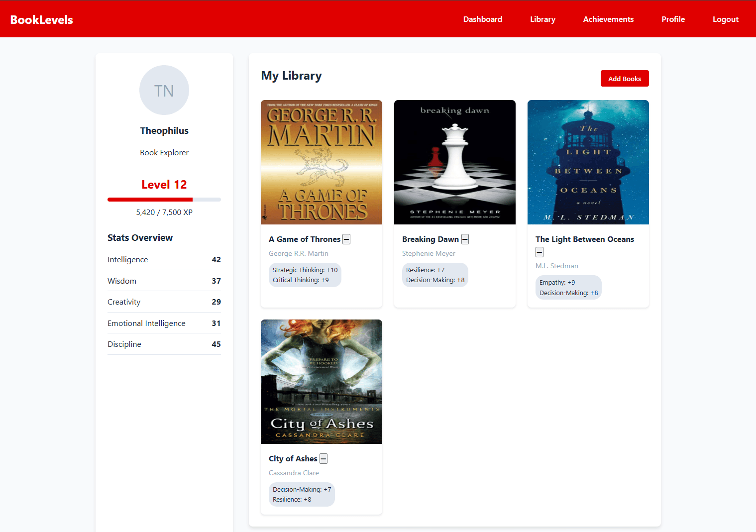Click author name George R.R. Martin
This screenshot has height=532, width=756.
click(x=299, y=254)
